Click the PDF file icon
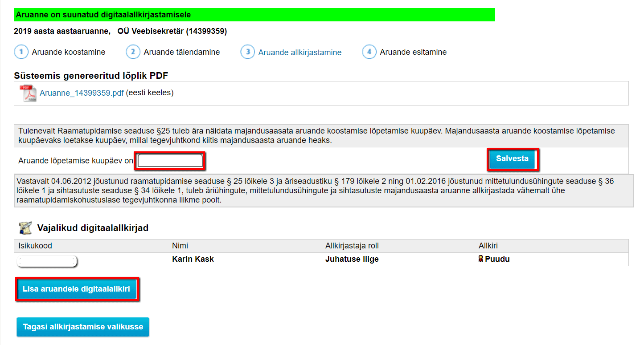This screenshot has width=644, height=345. (28, 93)
